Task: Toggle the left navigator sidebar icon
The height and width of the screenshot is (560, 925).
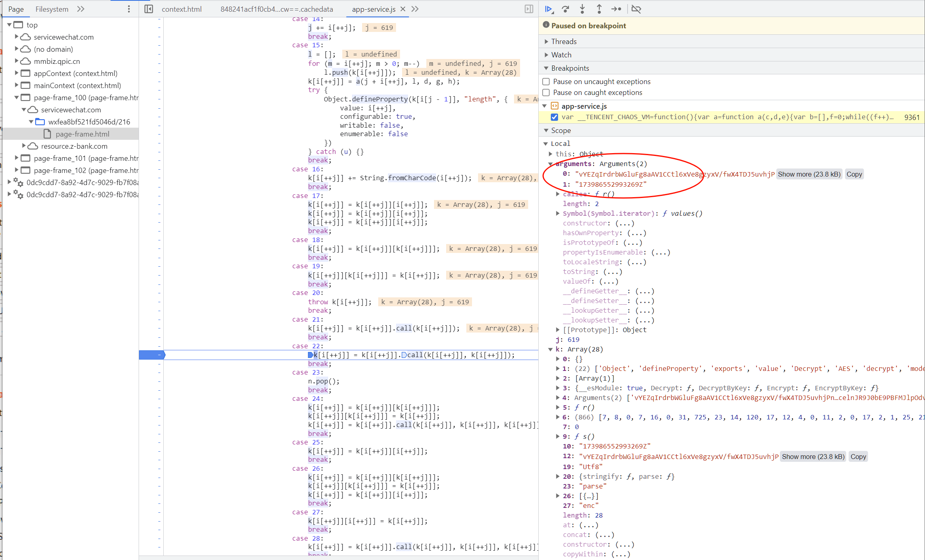Action: [x=149, y=9]
